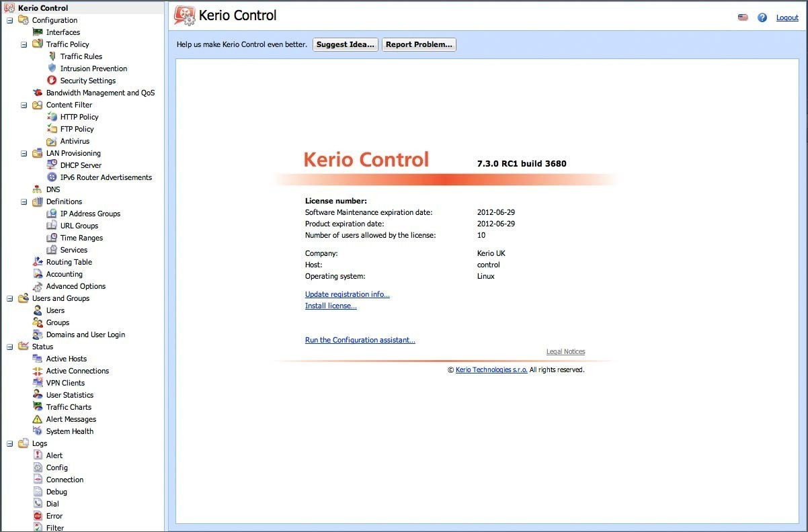Click the red Security Settings icon
808x532 pixels.
pos(52,81)
